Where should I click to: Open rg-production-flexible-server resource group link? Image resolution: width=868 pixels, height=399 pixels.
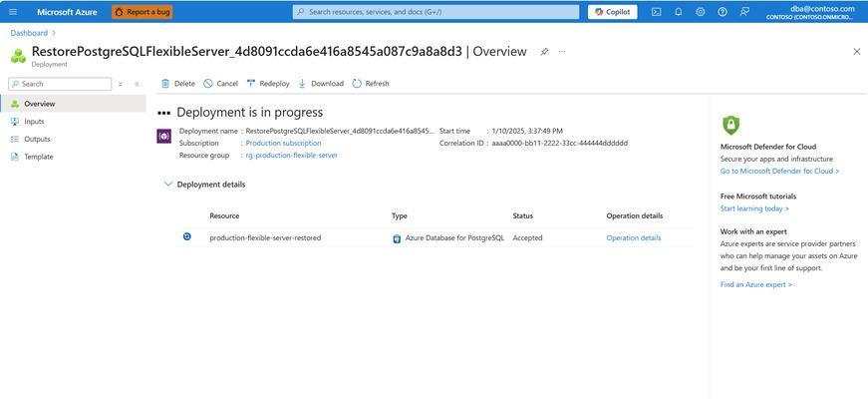pos(292,156)
